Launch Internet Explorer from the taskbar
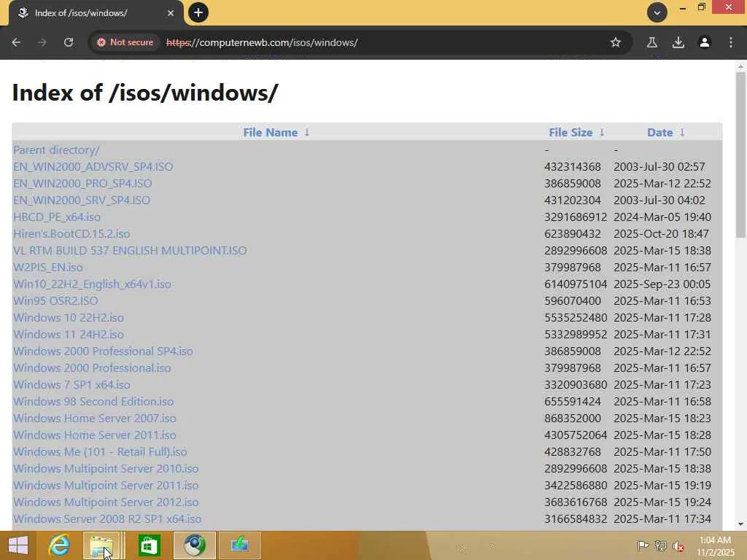Screen dimensions: 747x560 (x=60, y=545)
